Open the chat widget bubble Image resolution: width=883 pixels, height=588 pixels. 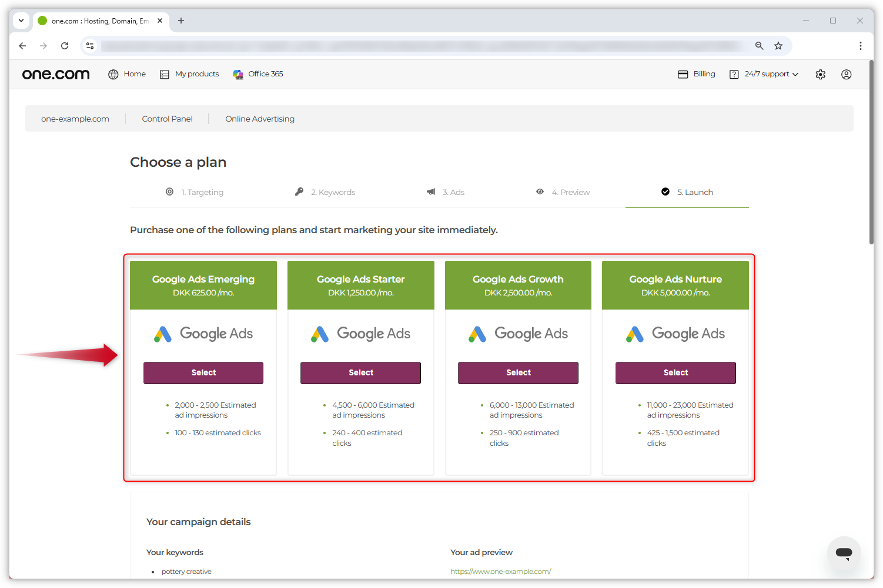(x=844, y=553)
